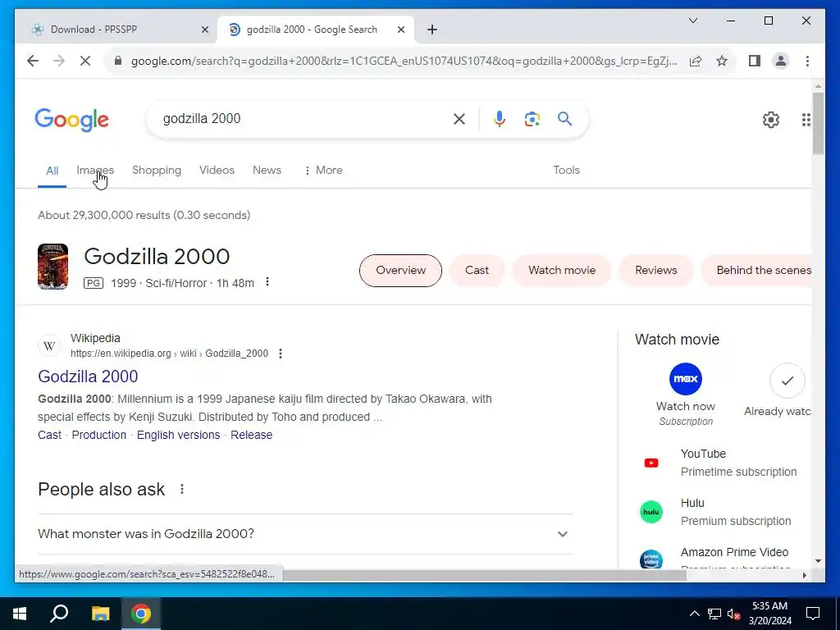This screenshot has height=630, width=840.
Task: Open the tab search chevron in title bar
Action: (692, 21)
